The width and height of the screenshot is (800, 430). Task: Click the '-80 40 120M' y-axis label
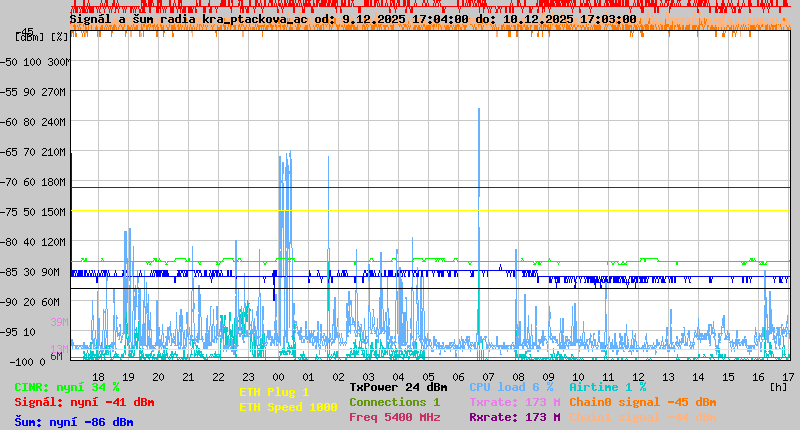pos(33,242)
